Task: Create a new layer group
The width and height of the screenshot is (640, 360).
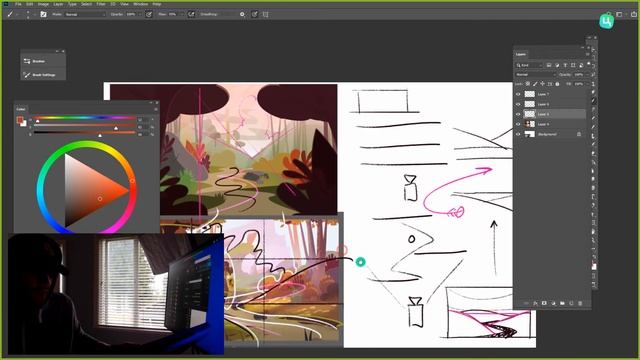Action: click(x=562, y=303)
